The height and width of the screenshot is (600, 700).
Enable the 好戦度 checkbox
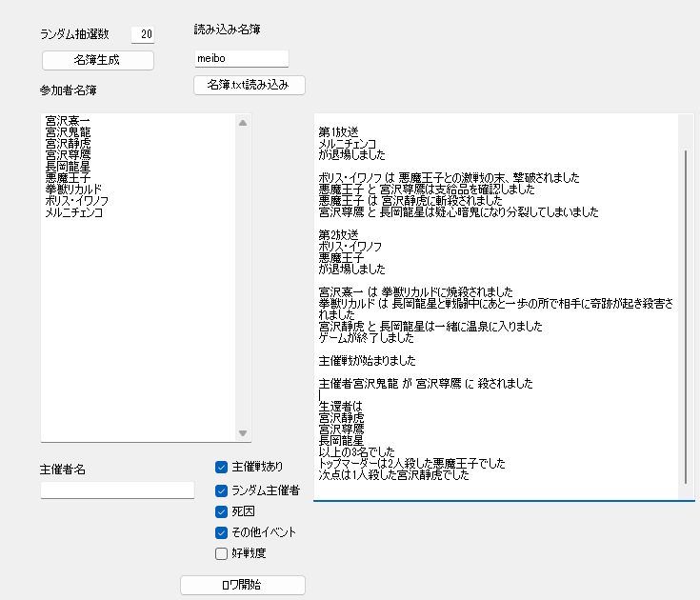[221, 553]
